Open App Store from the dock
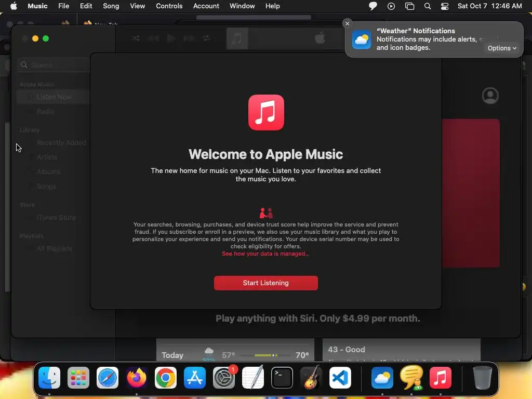Screen dimensions: 532x399 (x=195, y=378)
